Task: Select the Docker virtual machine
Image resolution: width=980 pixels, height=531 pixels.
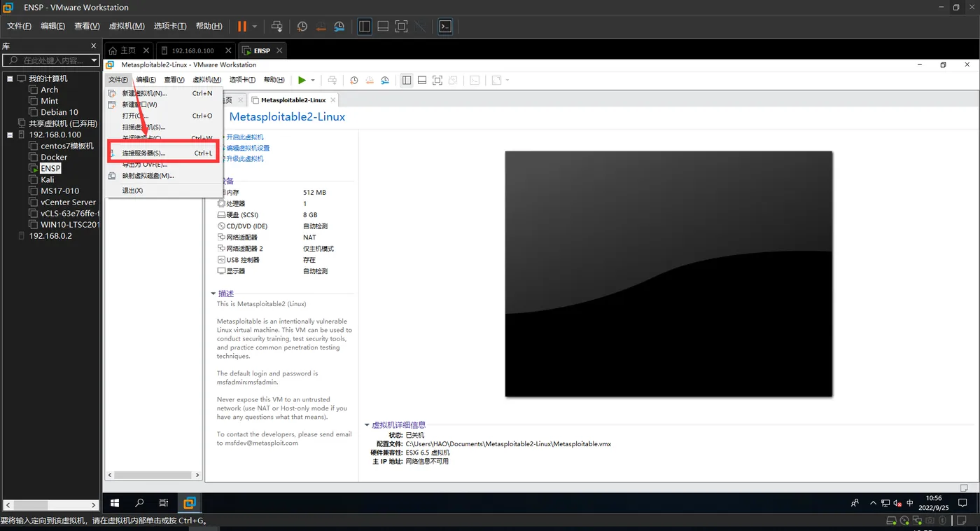Action: pyautogui.click(x=54, y=157)
